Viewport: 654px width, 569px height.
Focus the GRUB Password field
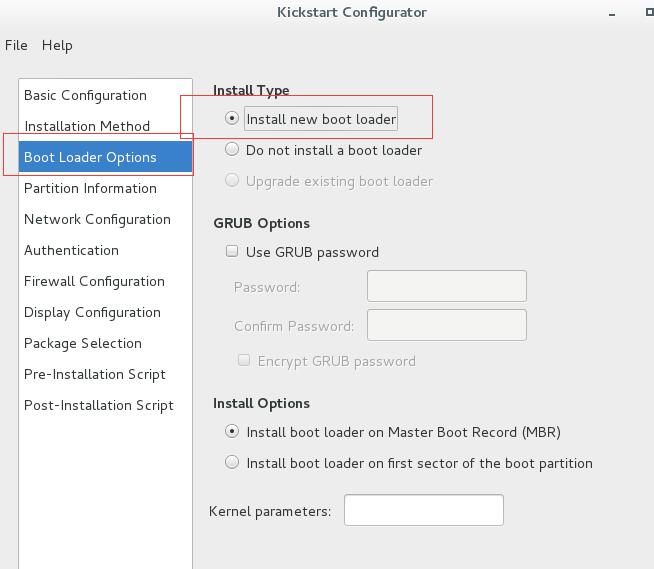(x=447, y=286)
